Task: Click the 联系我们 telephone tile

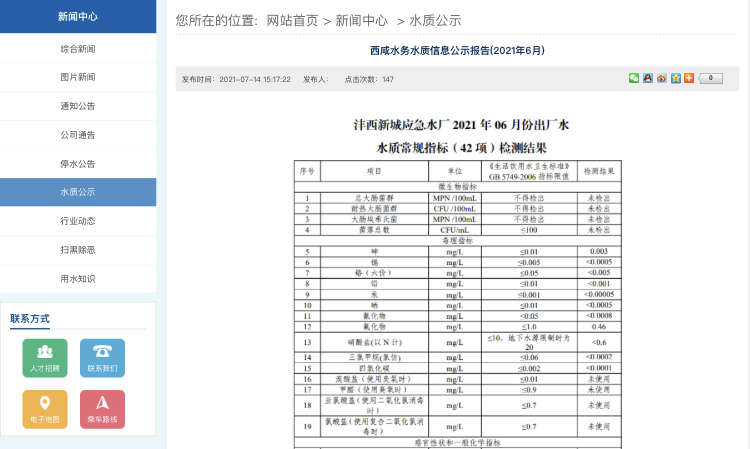Action: coord(102,358)
